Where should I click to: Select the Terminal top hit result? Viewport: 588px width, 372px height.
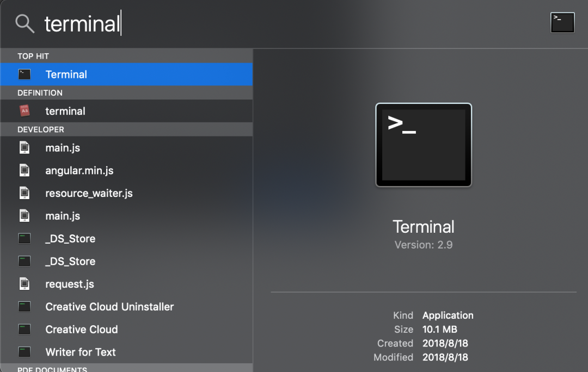[x=126, y=74]
